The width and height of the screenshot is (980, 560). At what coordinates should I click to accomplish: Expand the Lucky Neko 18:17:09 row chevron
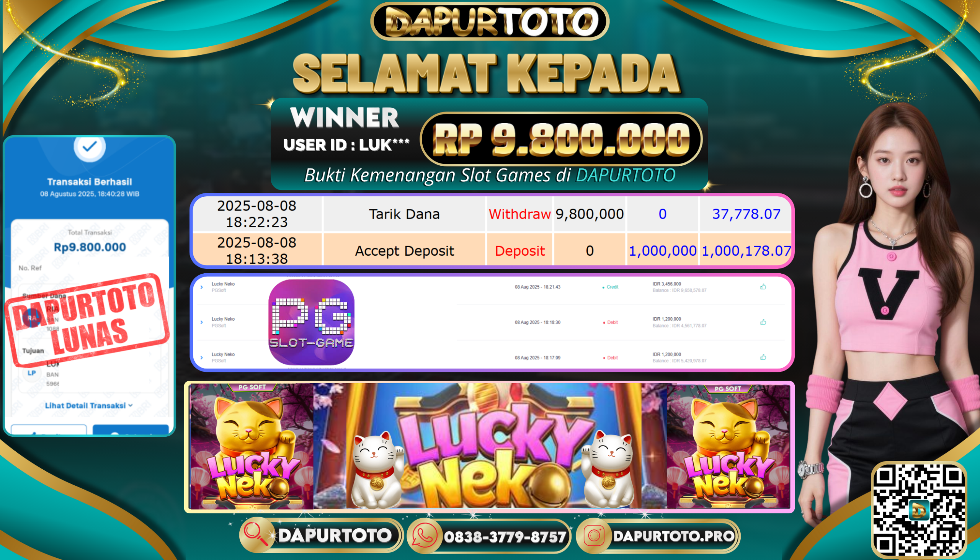pyautogui.click(x=201, y=358)
